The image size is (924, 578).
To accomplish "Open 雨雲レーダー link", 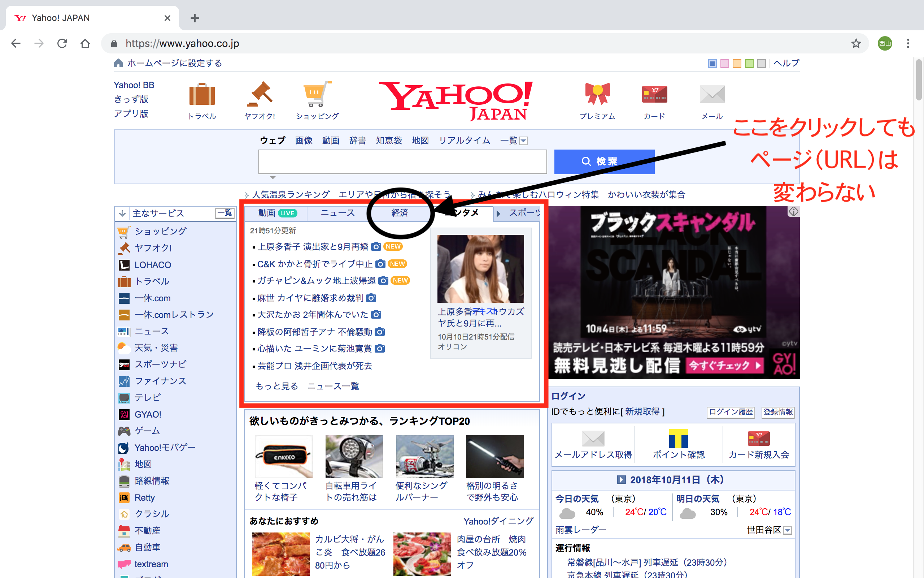I will click(x=580, y=530).
